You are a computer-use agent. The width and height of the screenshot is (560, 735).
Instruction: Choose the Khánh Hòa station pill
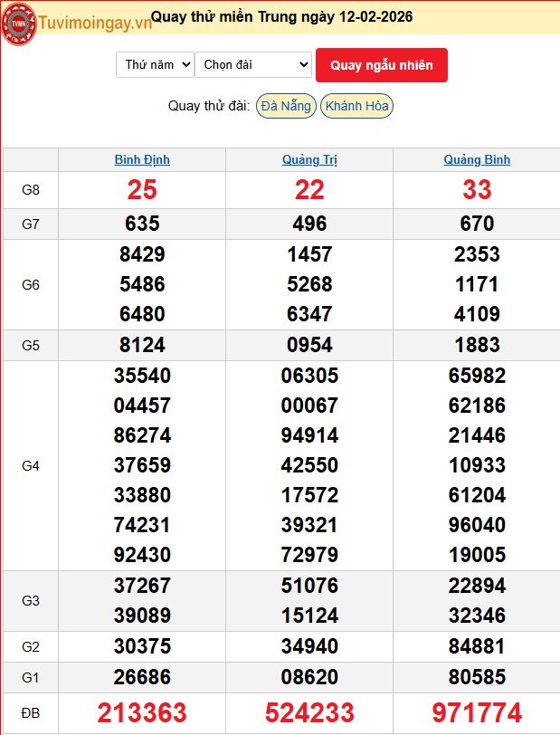356,106
